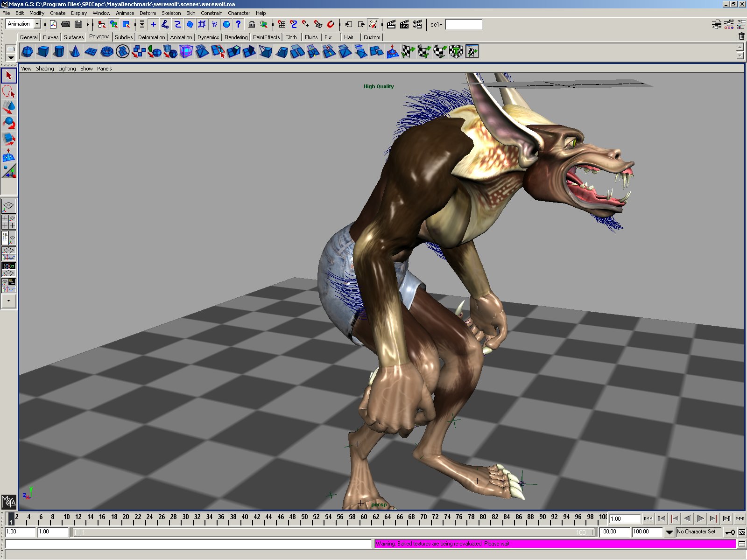Switch to four view layout
This screenshot has width=747, height=560.
pos(9,222)
